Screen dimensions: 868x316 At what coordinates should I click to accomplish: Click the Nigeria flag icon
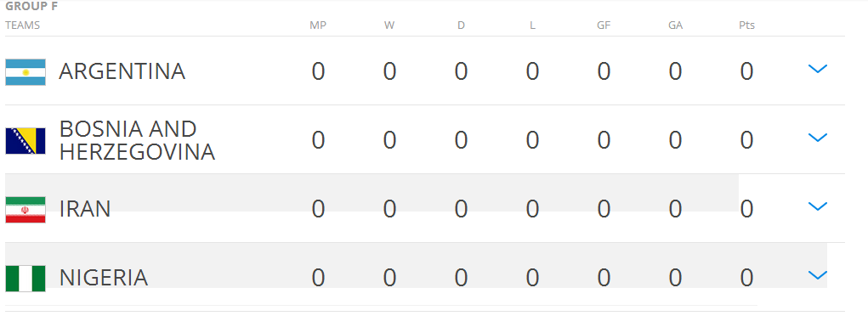26,279
